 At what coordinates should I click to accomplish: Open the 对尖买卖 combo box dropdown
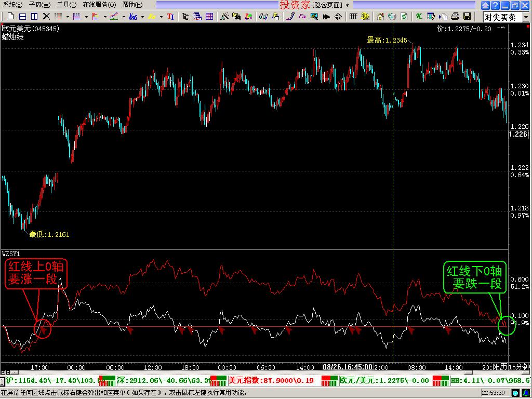pos(527,17)
